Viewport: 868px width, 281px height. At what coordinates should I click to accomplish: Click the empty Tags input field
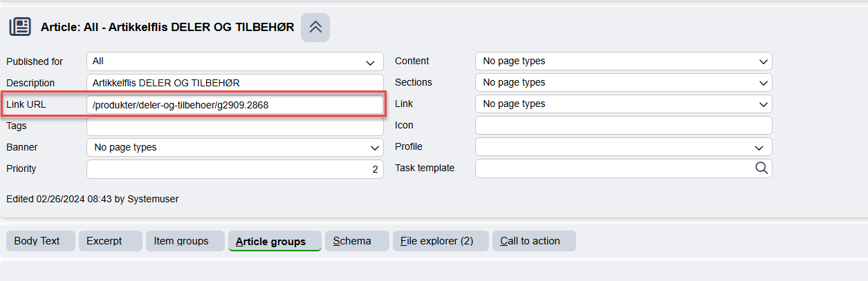[x=235, y=126]
